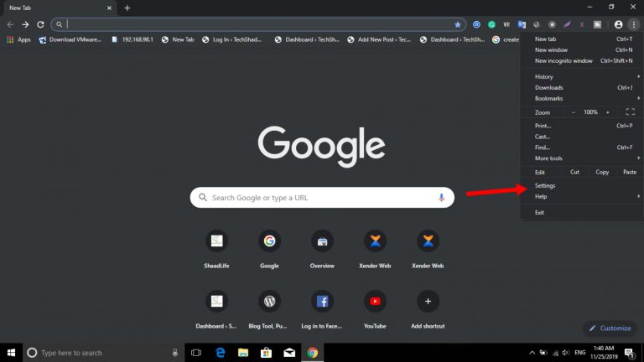The width and height of the screenshot is (644, 362).
Task: Open Mail app from taskbar
Action: pyautogui.click(x=289, y=353)
